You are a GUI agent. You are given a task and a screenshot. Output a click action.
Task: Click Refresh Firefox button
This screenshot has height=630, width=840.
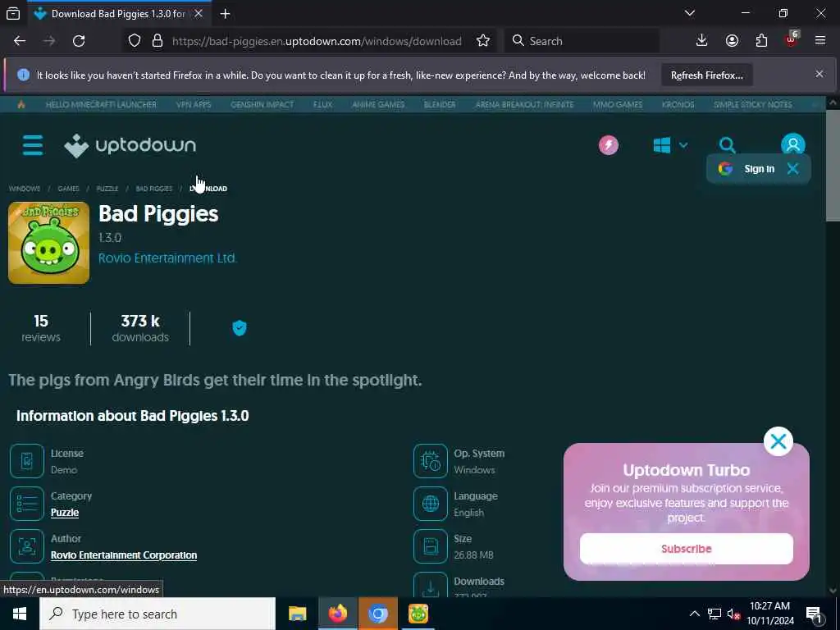pos(706,75)
